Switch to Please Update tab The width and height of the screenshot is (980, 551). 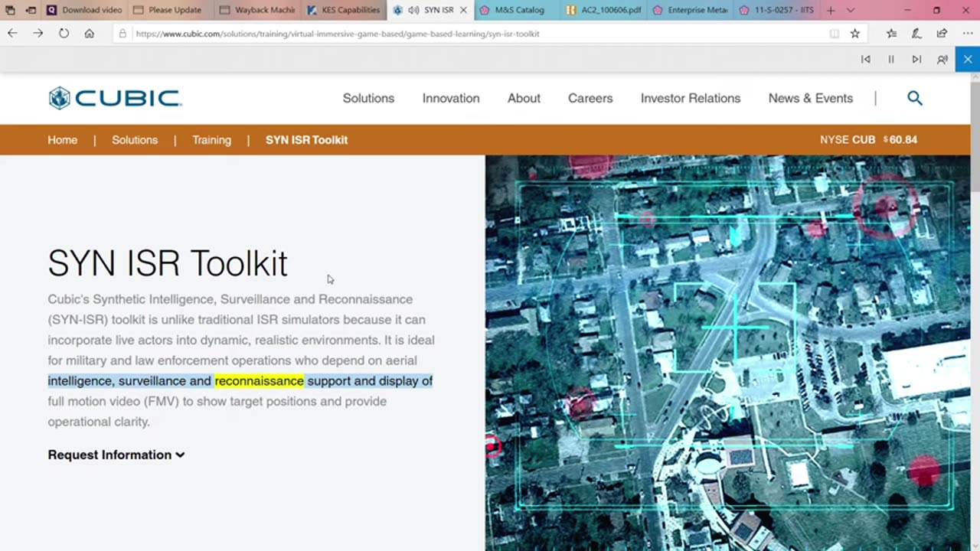point(170,10)
